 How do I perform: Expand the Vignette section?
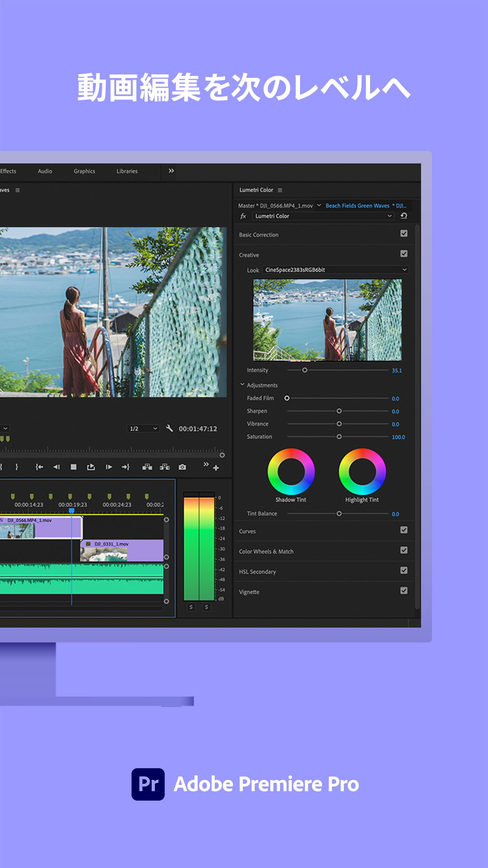(x=249, y=592)
